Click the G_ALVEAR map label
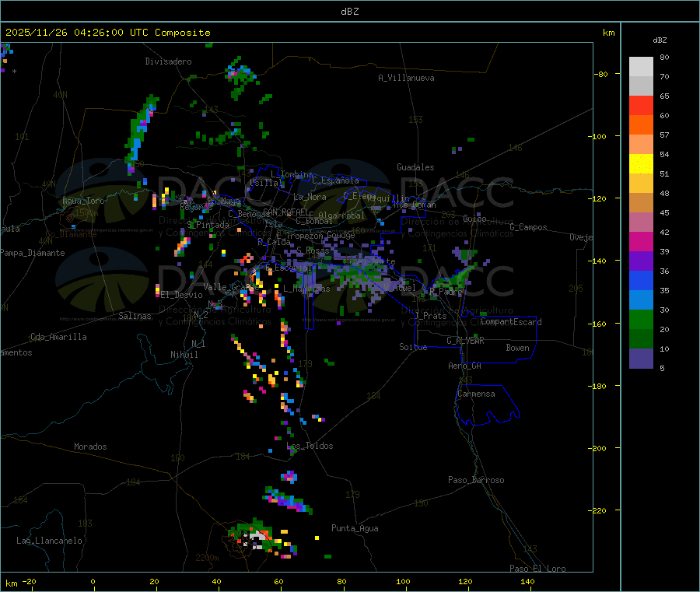The image size is (700, 592). pyautogui.click(x=465, y=341)
